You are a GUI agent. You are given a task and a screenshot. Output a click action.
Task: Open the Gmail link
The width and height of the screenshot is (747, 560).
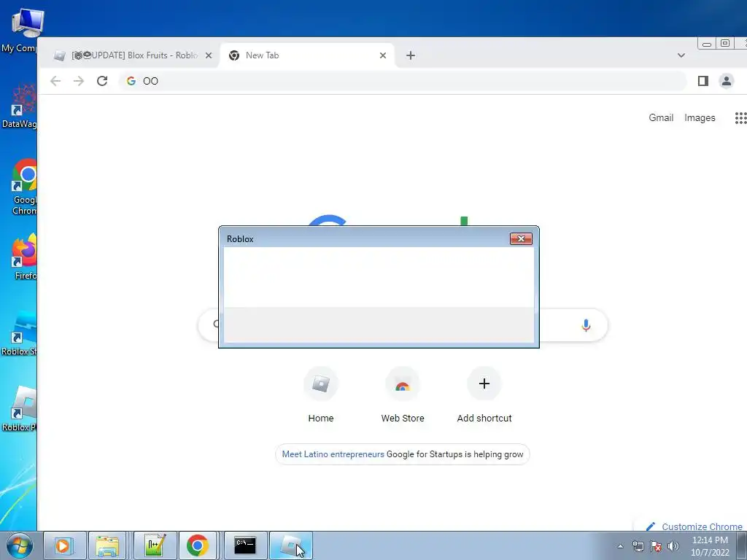click(661, 117)
